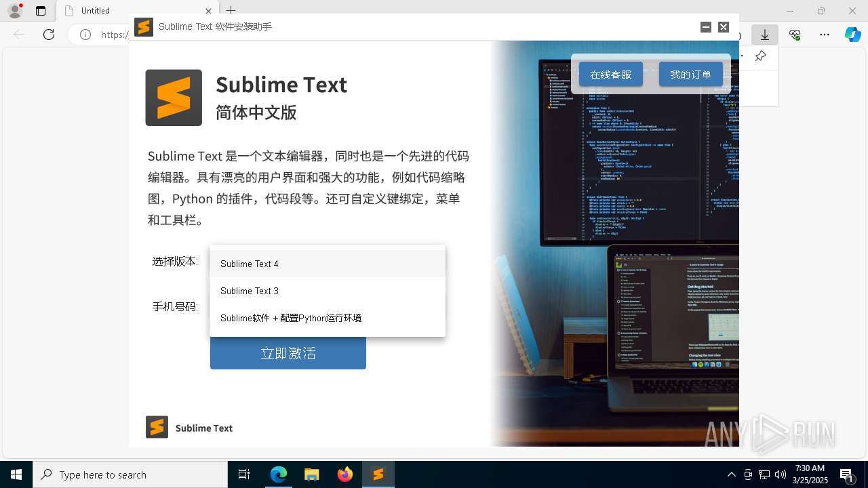Click the 选择版本 label
Screen dimensions: 868x488
175,262
